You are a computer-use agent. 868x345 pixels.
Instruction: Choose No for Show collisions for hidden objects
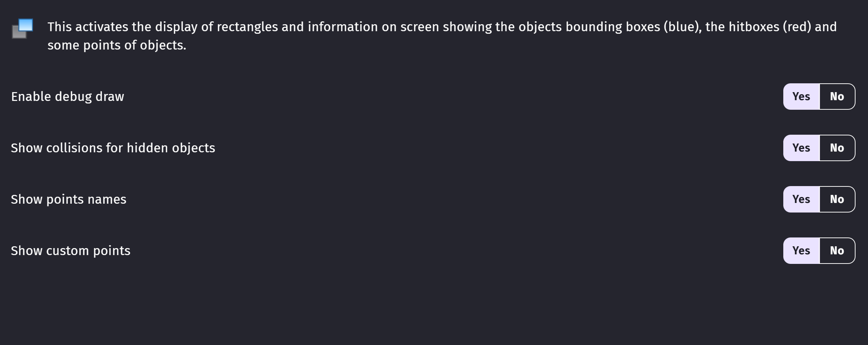837,148
